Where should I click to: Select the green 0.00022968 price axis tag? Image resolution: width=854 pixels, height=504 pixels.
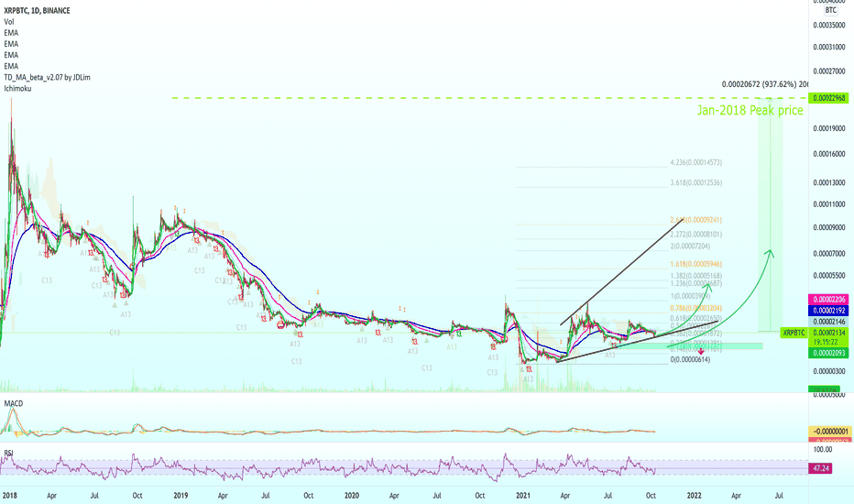pyautogui.click(x=829, y=98)
